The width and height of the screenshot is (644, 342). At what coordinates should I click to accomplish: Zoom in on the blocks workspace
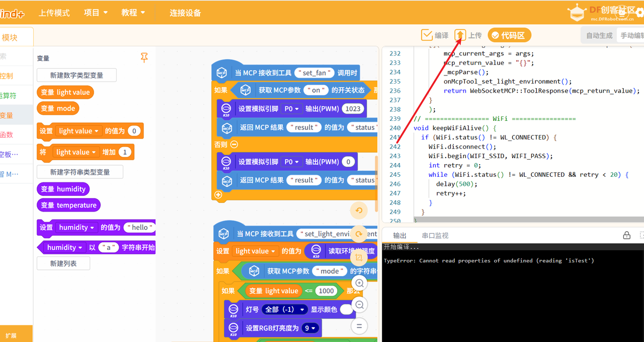[x=359, y=283]
